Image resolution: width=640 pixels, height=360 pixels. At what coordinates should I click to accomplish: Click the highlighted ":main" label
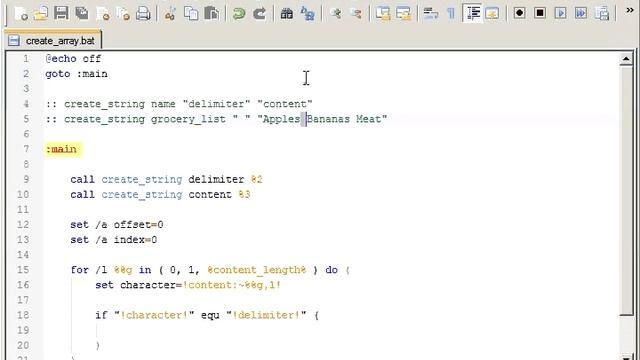(x=61, y=149)
